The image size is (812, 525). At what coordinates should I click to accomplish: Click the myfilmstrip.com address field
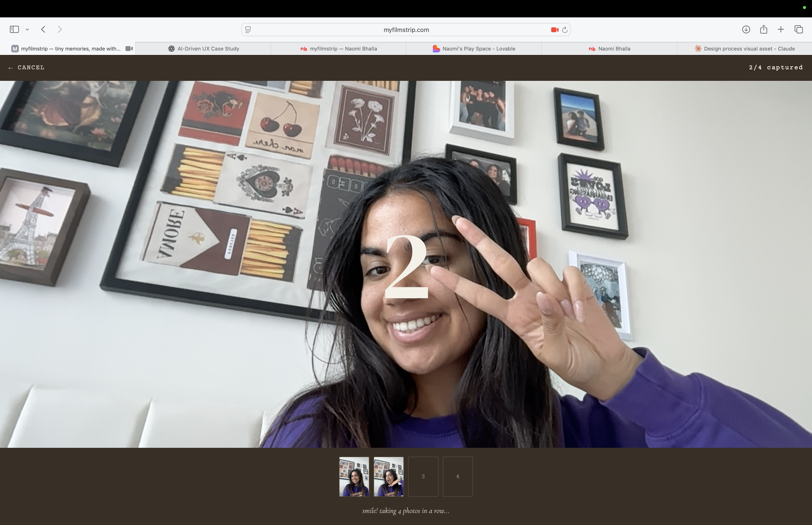pyautogui.click(x=405, y=30)
